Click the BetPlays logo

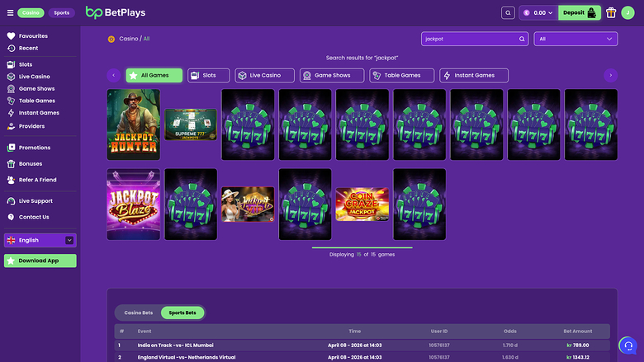click(116, 12)
